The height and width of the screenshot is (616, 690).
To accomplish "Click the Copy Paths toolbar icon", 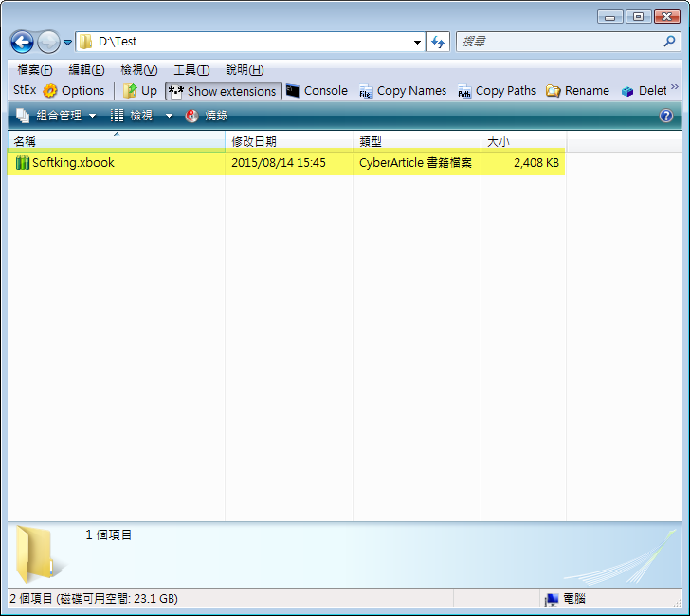I will coord(464,92).
